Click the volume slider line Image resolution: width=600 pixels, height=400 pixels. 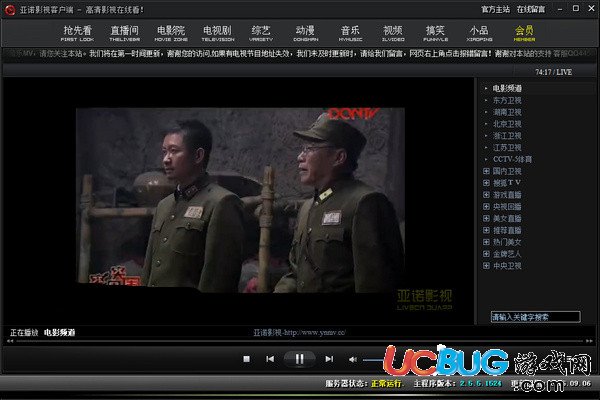(x=373, y=359)
